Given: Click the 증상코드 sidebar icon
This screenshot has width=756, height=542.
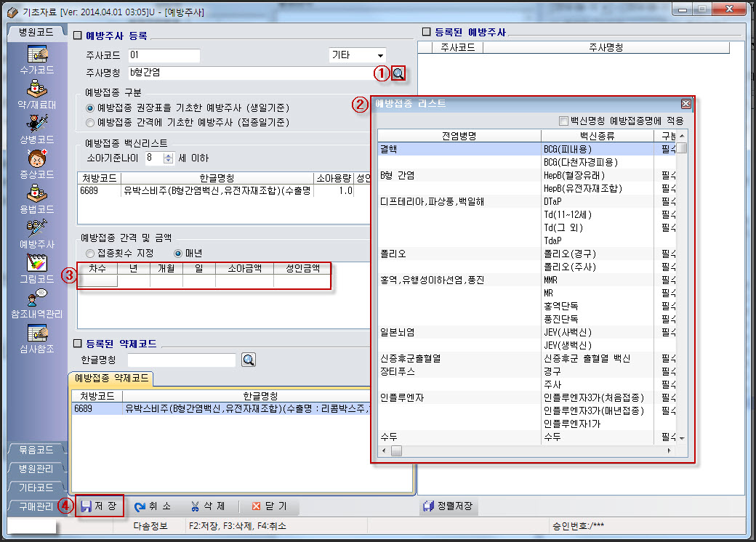Looking at the screenshot, I should tap(36, 160).
